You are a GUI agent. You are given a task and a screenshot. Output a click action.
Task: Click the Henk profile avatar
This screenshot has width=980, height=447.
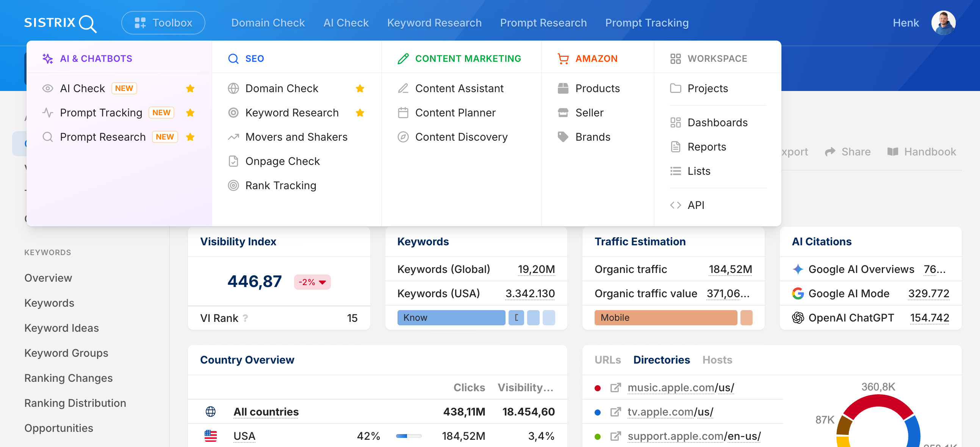pyautogui.click(x=943, y=23)
